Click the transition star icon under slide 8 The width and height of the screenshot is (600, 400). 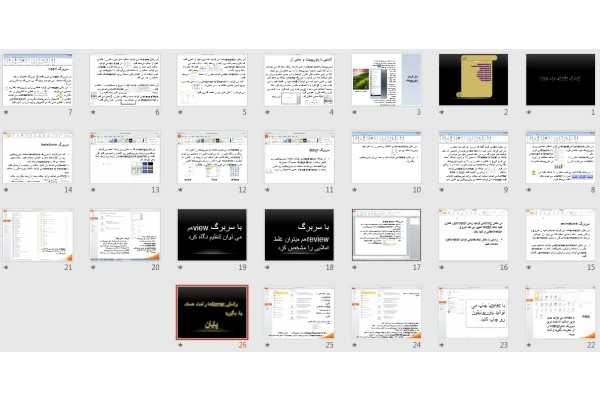(528, 190)
